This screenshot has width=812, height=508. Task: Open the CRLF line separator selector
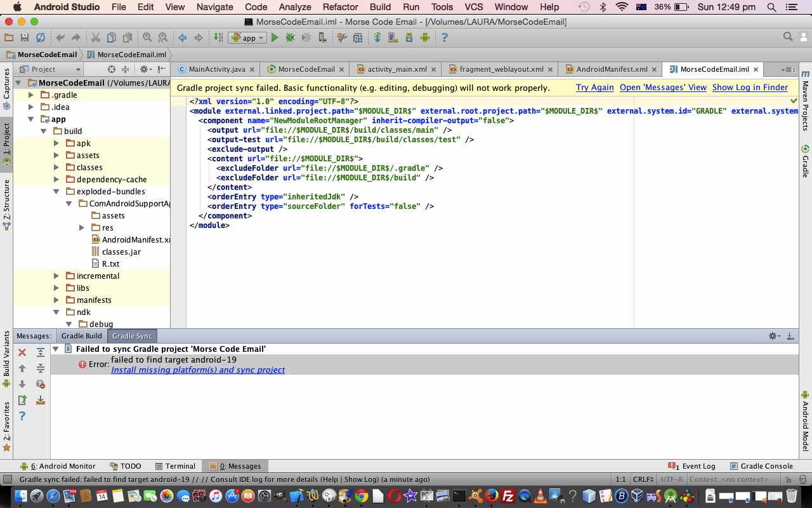pos(643,479)
